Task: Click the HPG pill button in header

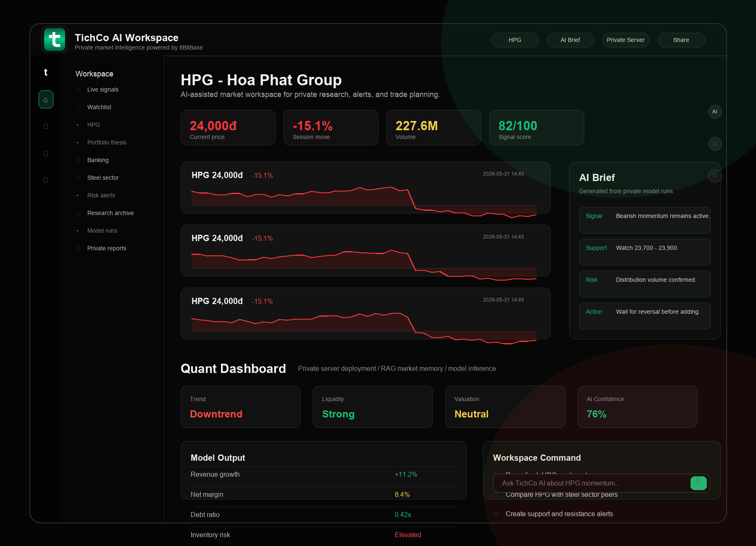Action: (x=515, y=40)
